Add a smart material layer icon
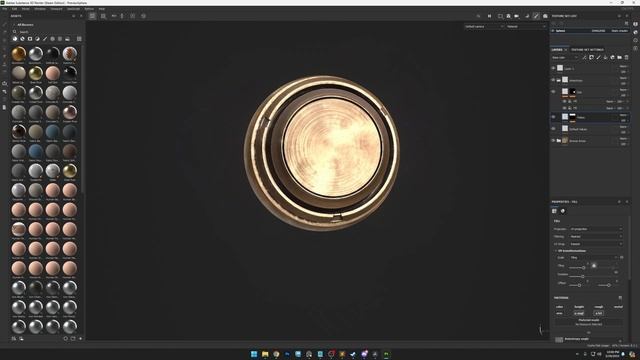The height and width of the screenshot is (360, 640). click(x=612, y=58)
